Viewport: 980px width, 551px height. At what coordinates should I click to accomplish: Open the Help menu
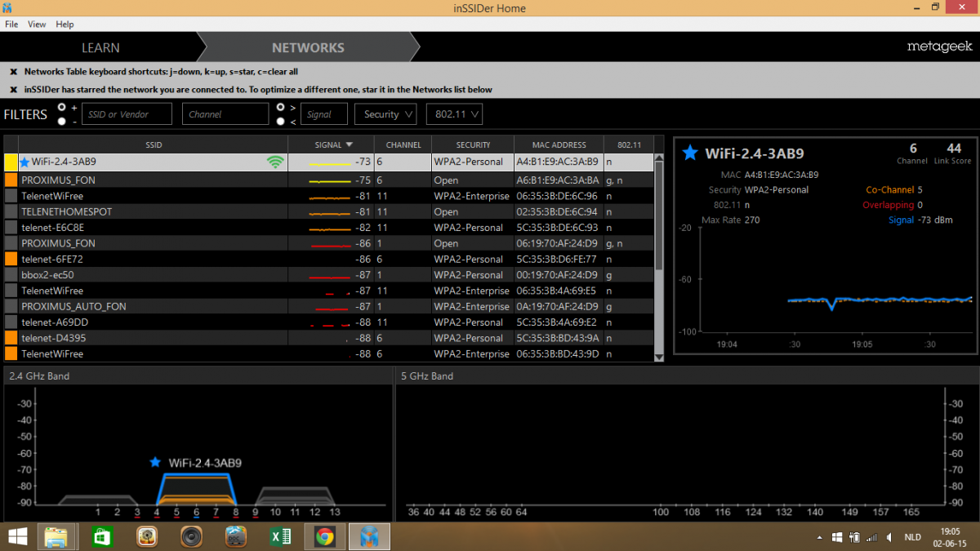coord(65,24)
